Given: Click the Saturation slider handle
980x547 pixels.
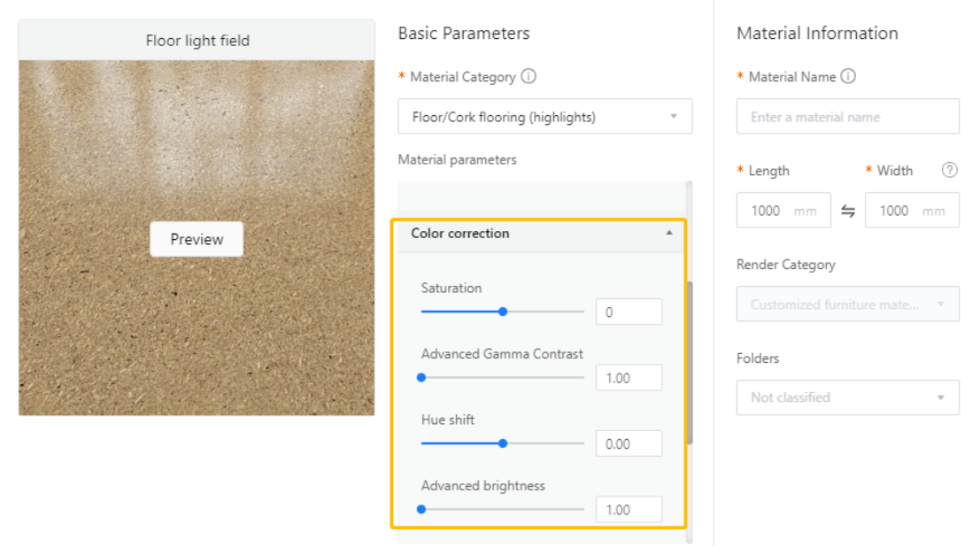Looking at the screenshot, I should pos(503,312).
